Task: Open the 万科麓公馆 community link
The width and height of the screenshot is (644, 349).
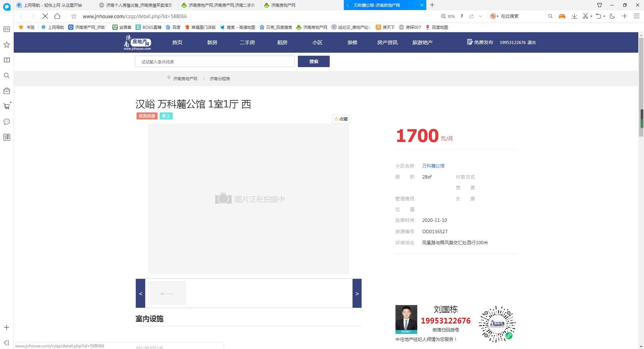Action: pos(433,166)
